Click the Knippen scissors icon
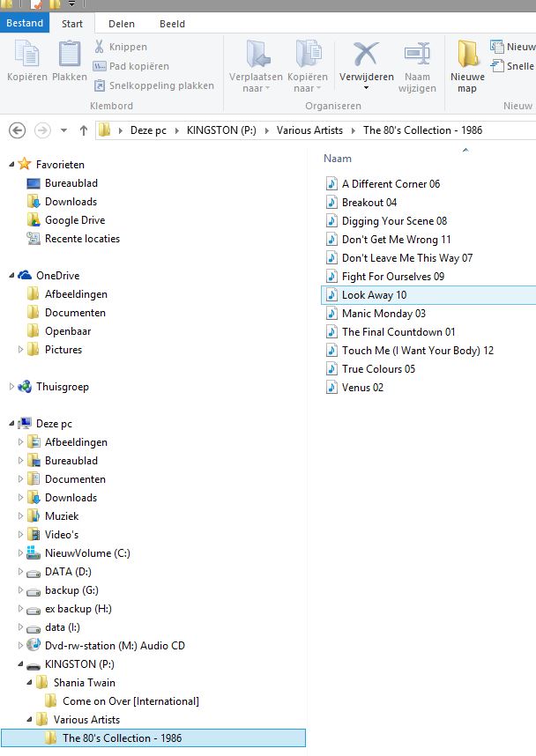This screenshot has width=536, height=756. coord(99,47)
